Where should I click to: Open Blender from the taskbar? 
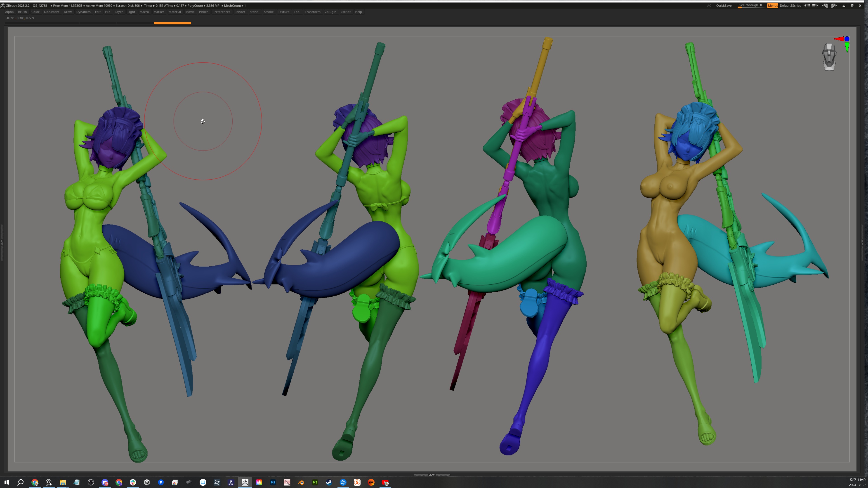tap(301, 482)
